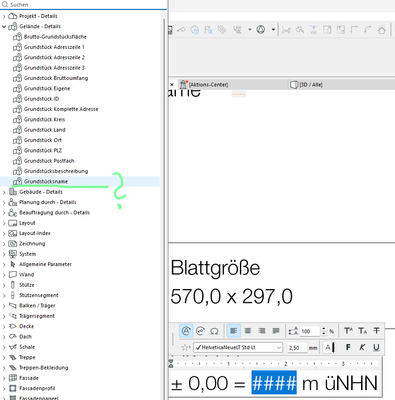Click the 100 percent spacing field
Image resolution: width=395 pixels, height=400 pixels.
coord(310,331)
